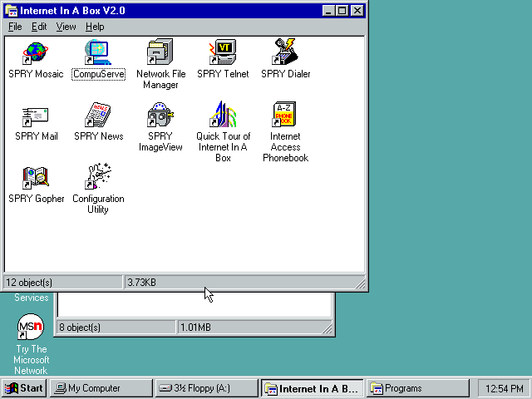Open the View menu
Image resolution: width=532 pixels, height=399 pixels.
click(66, 27)
